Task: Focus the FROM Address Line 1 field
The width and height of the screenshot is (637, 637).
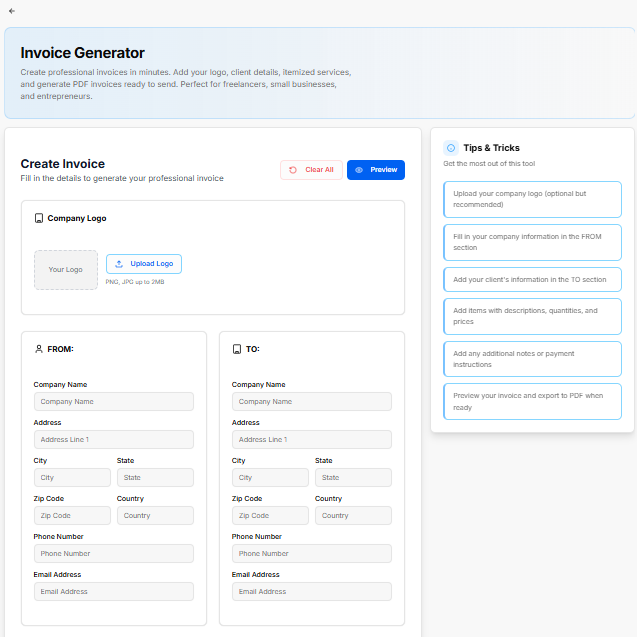Action: point(114,440)
